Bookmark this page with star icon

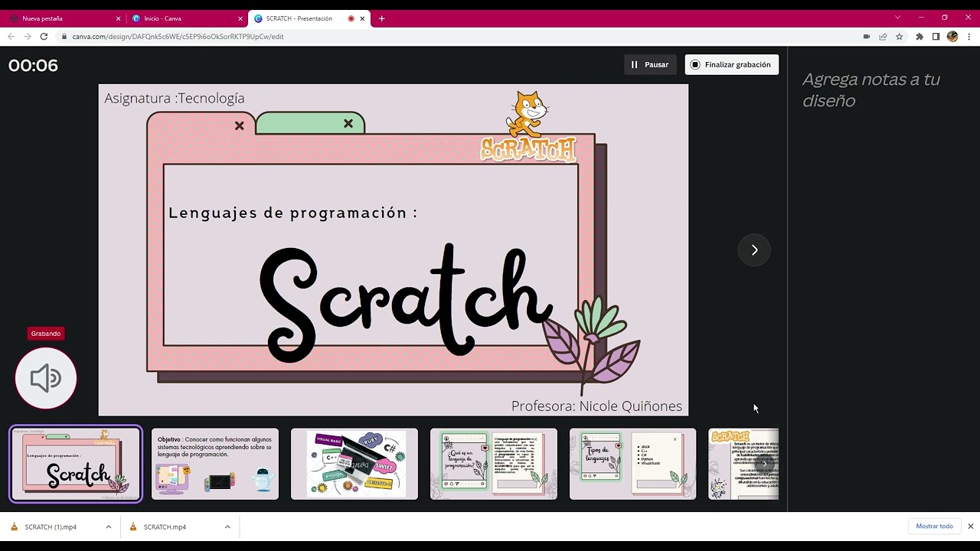[900, 36]
